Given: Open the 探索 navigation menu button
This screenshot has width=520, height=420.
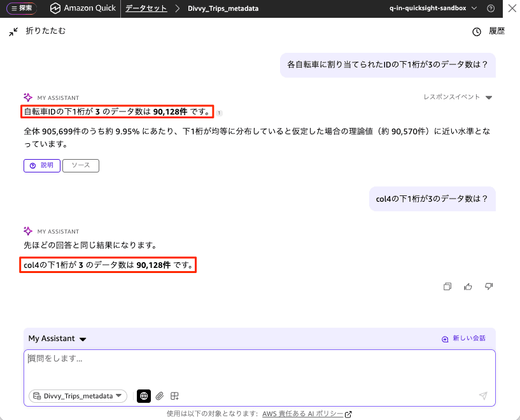Looking at the screenshot, I should [x=22, y=8].
